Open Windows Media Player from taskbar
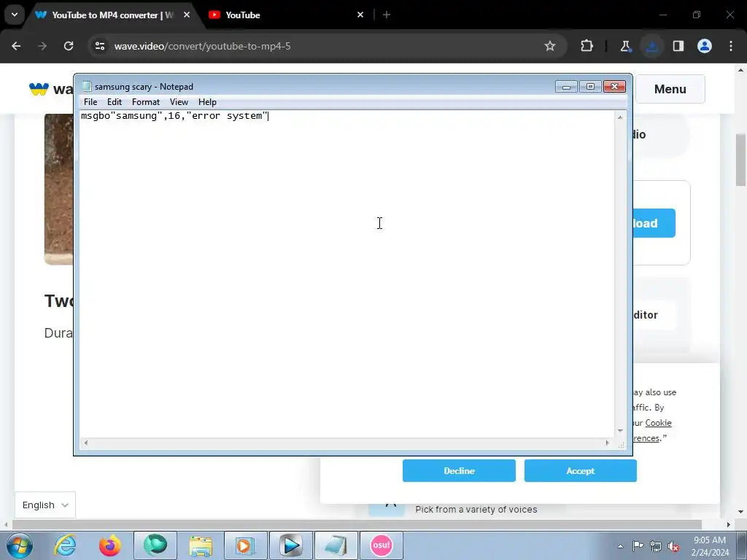Viewport: 747px width, 560px height. pos(245,545)
